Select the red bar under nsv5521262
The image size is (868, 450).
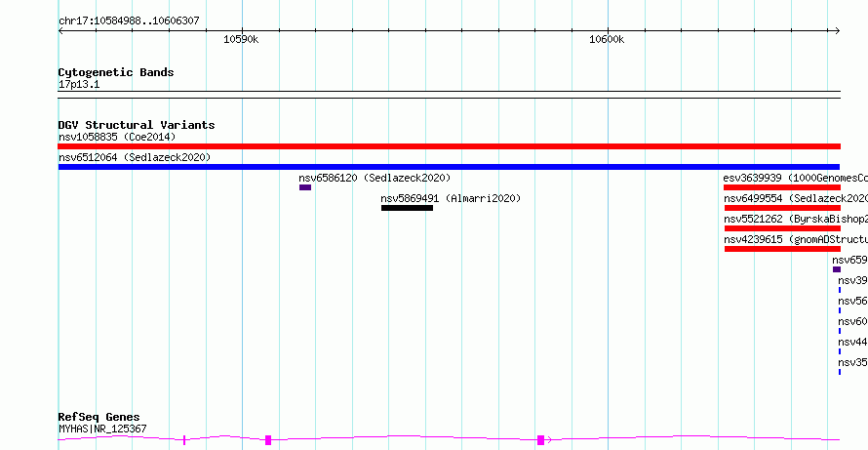coord(782,228)
